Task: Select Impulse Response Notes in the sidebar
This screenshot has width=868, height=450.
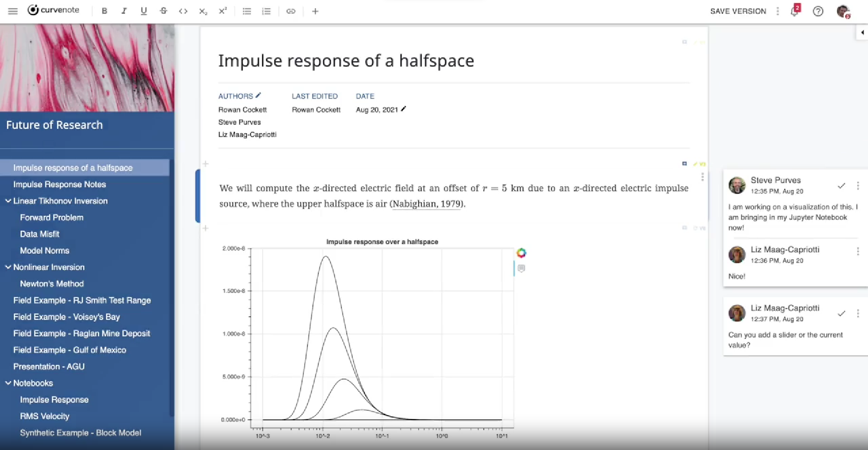Action: click(x=59, y=184)
